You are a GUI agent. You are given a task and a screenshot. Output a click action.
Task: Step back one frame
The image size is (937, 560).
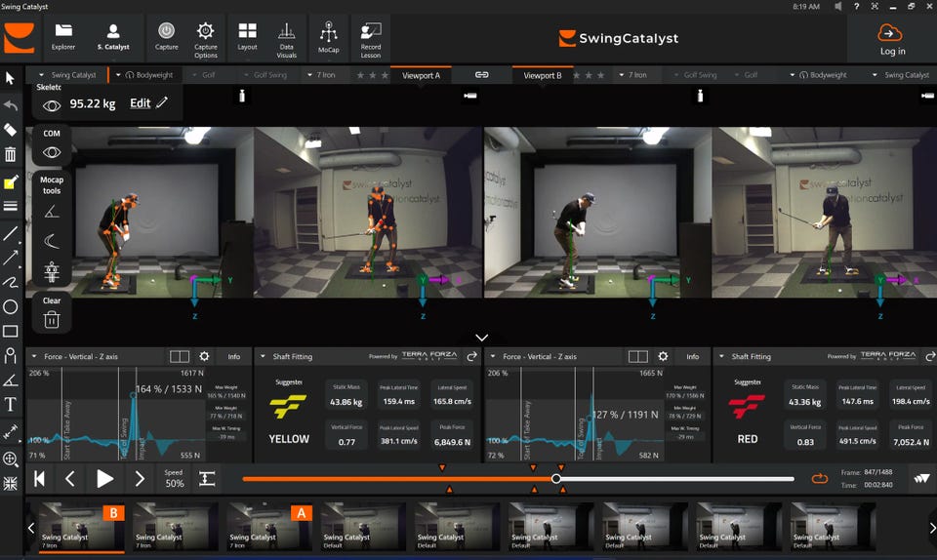70,478
